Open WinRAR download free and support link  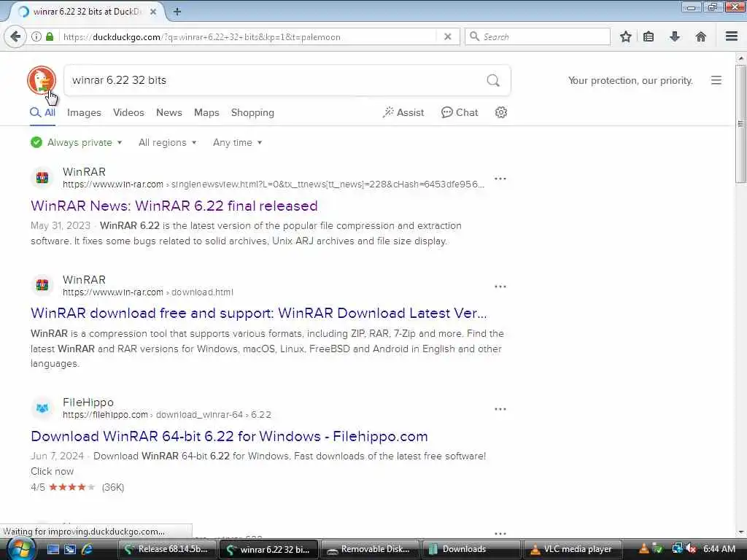click(x=259, y=313)
